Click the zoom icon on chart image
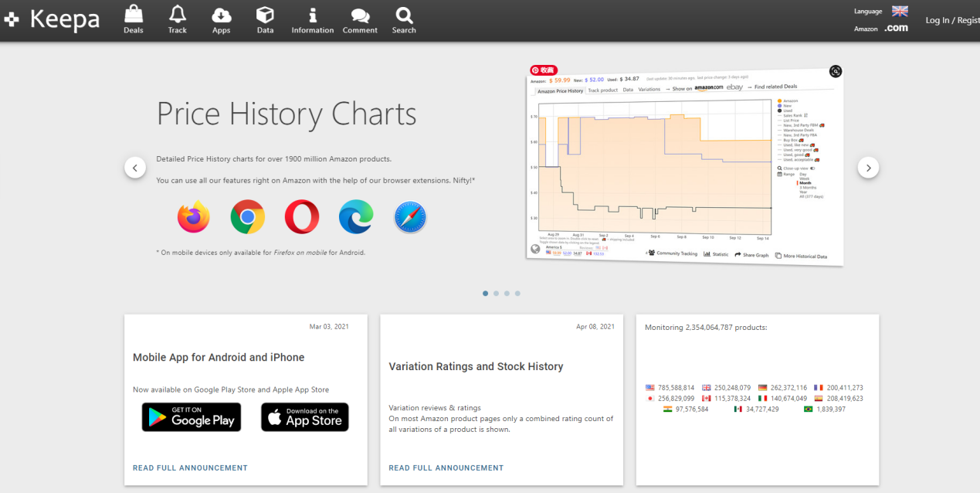The height and width of the screenshot is (493, 980). 836,71
